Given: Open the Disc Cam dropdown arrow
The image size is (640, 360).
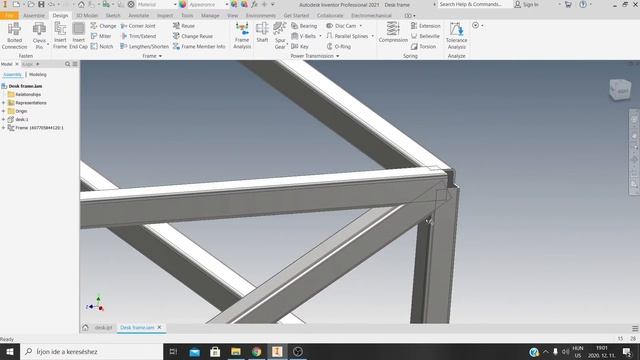Looking at the screenshot, I should coord(361,26).
